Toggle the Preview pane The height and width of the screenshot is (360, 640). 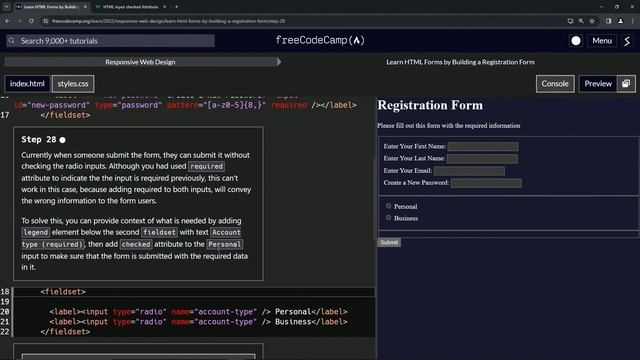pos(598,84)
